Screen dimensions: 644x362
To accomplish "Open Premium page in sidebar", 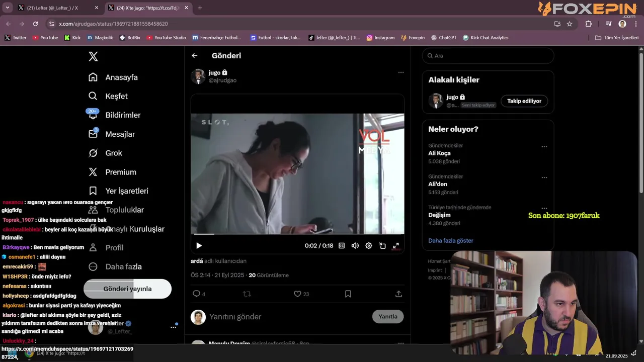I will coord(113,172).
